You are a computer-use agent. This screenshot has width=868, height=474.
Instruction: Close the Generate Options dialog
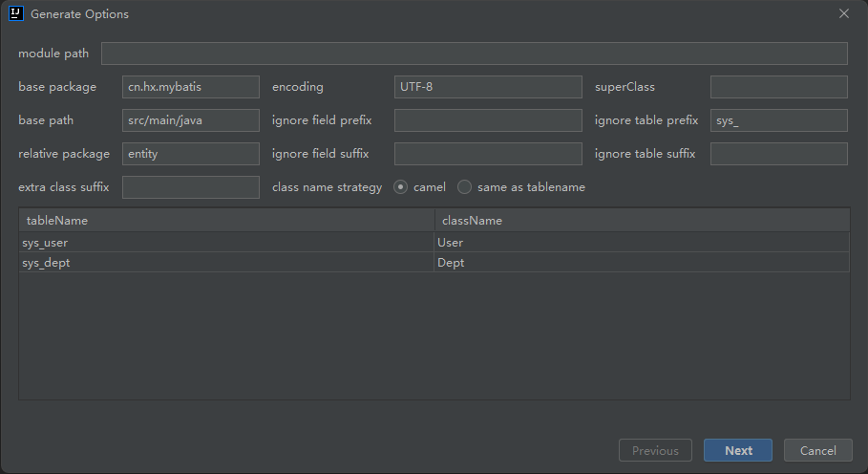pos(843,13)
